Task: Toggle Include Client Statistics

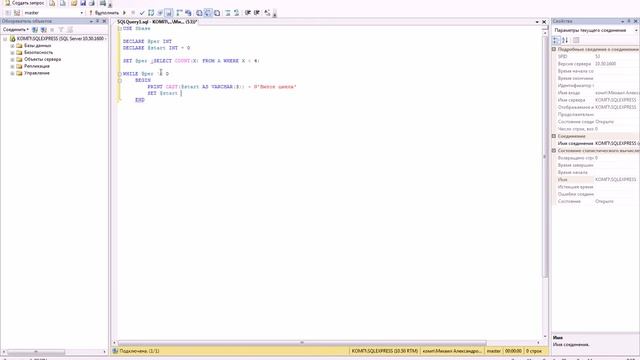Action: click(188, 13)
